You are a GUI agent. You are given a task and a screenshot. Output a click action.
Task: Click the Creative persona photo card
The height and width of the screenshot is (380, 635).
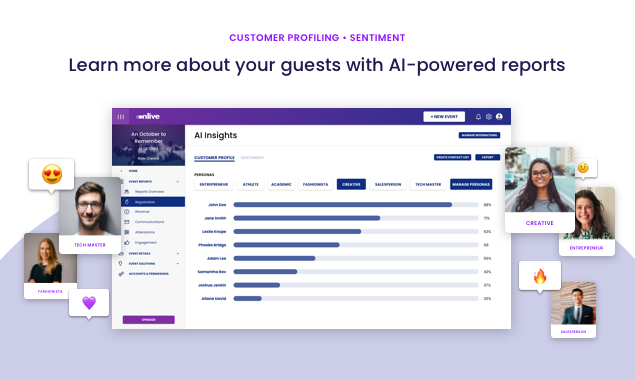click(x=539, y=190)
